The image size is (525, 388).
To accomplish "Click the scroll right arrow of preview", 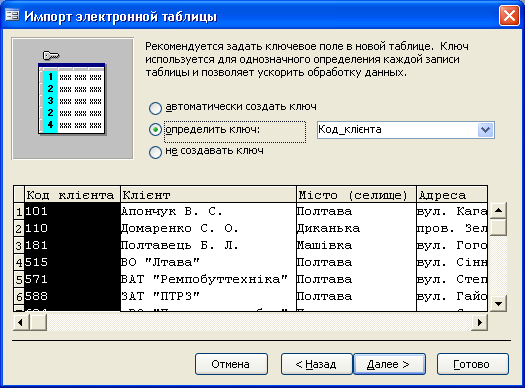I will (479, 322).
